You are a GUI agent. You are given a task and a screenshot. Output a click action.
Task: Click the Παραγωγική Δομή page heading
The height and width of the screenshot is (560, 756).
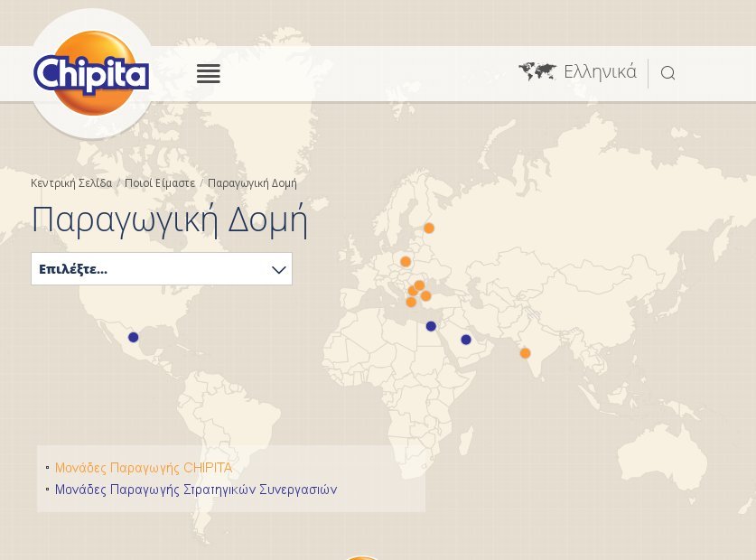pos(170,220)
